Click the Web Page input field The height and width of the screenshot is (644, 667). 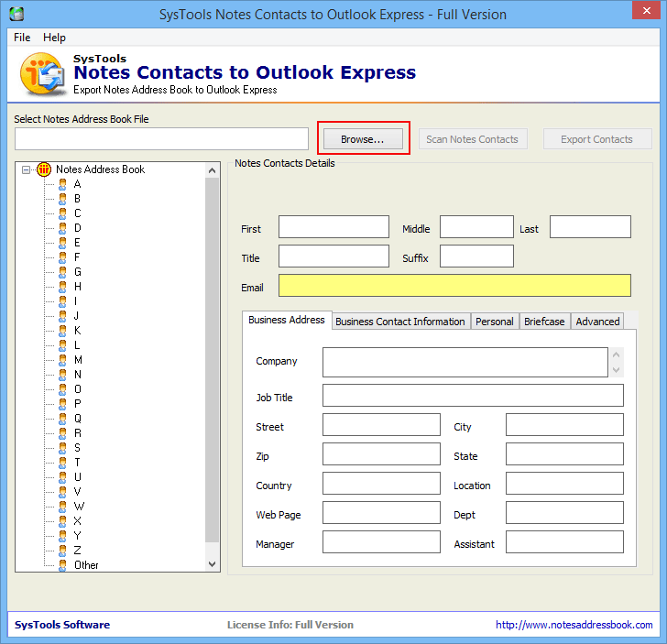tap(381, 513)
